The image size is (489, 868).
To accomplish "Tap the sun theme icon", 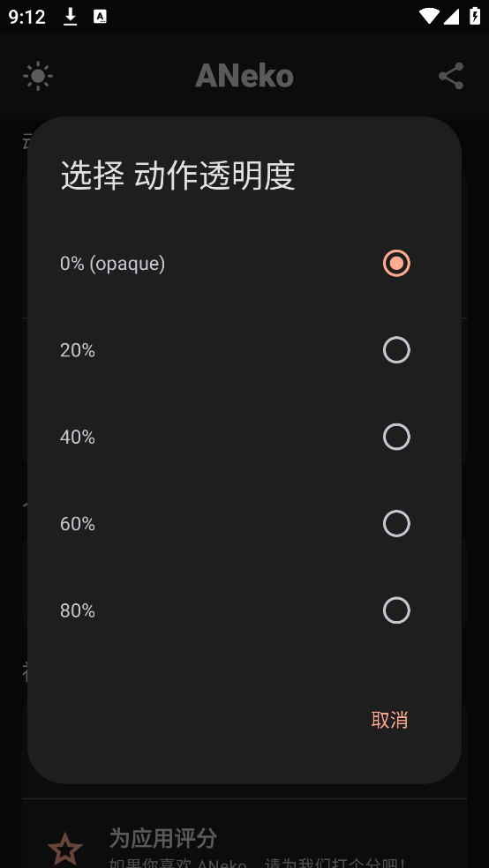I will coord(38,76).
